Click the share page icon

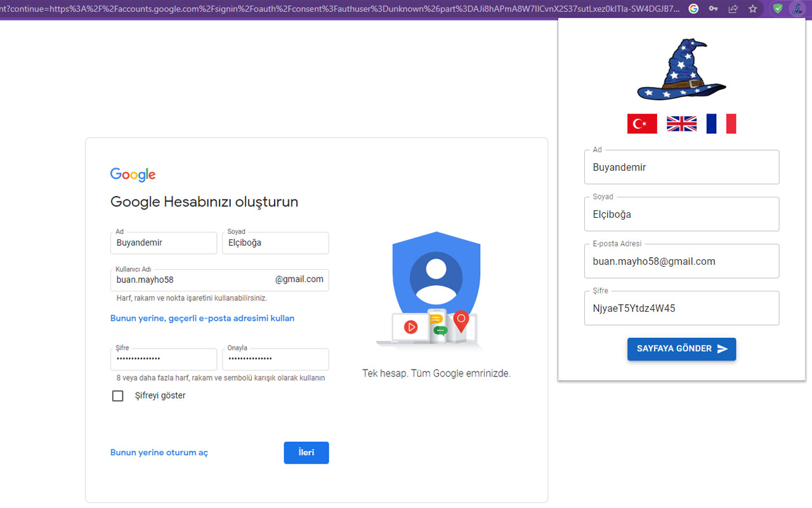(733, 9)
